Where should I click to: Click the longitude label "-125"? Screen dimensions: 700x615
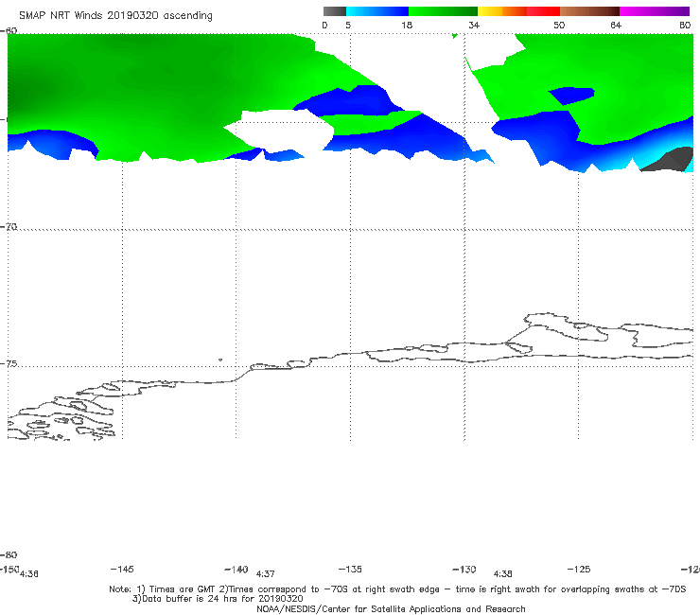coord(579,569)
